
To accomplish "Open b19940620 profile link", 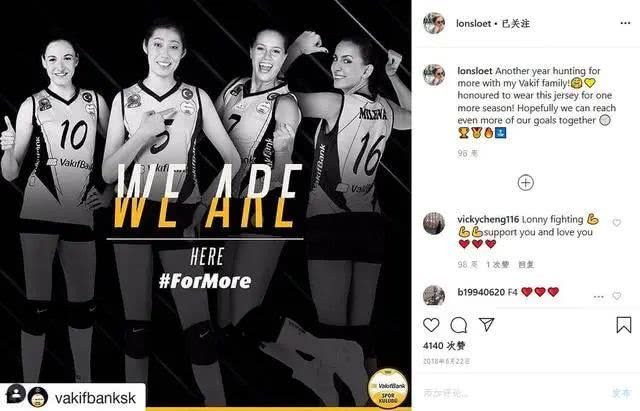I will [x=481, y=292].
